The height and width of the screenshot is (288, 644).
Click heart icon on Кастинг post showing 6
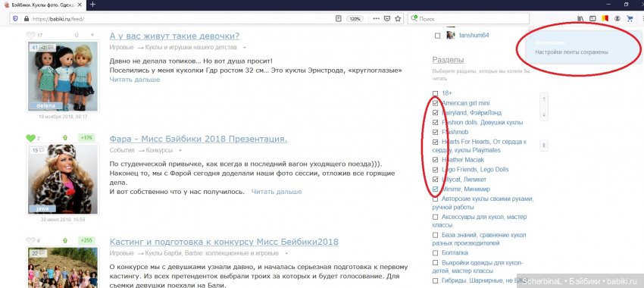pos(30,241)
